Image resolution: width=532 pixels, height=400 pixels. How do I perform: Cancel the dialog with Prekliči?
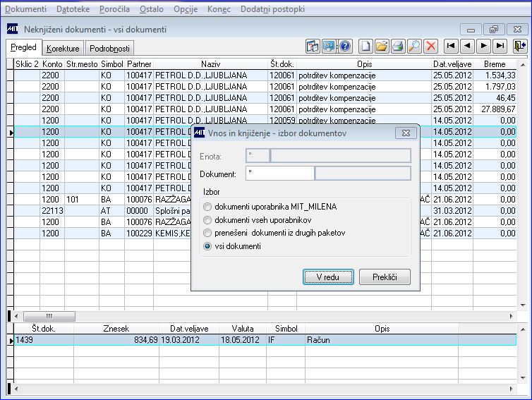click(x=385, y=277)
